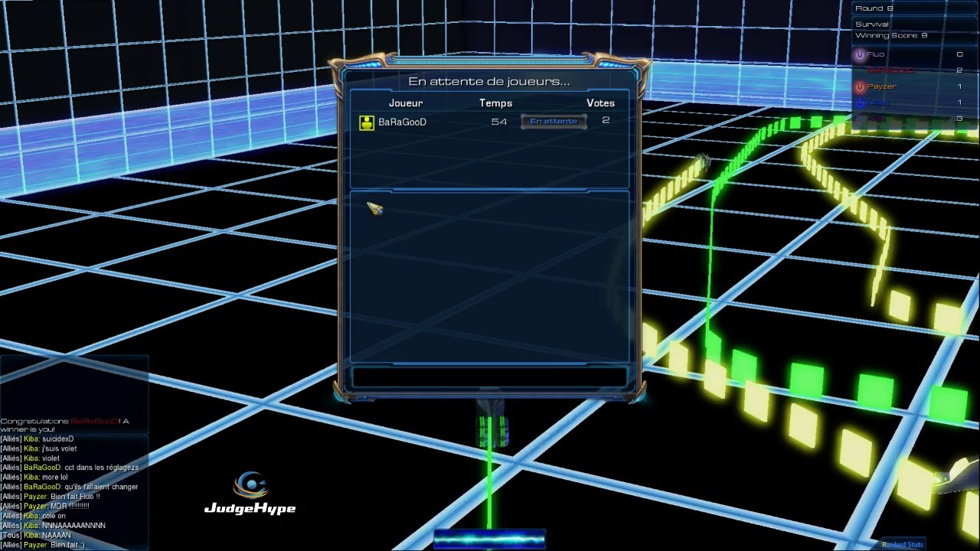This screenshot has height=551, width=980.
Task: Click the chat line "BaRaGooD: qu'ils fallaient changer"
Action: 69,487
